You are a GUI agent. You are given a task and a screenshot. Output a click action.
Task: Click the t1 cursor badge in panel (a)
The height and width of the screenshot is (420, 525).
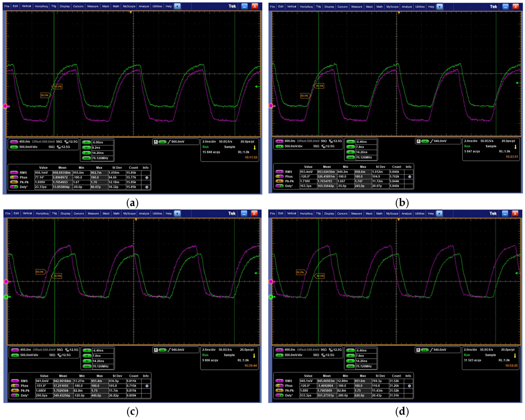(86, 143)
